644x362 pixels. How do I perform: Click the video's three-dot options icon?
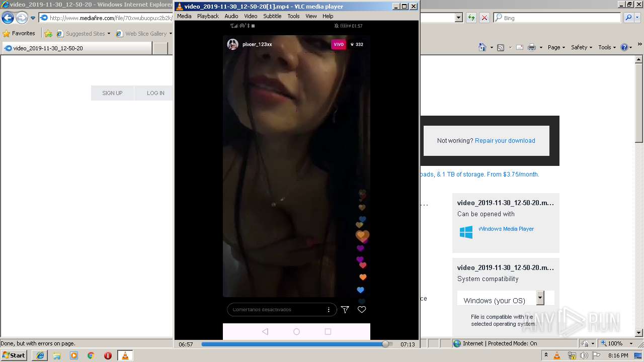329,310
